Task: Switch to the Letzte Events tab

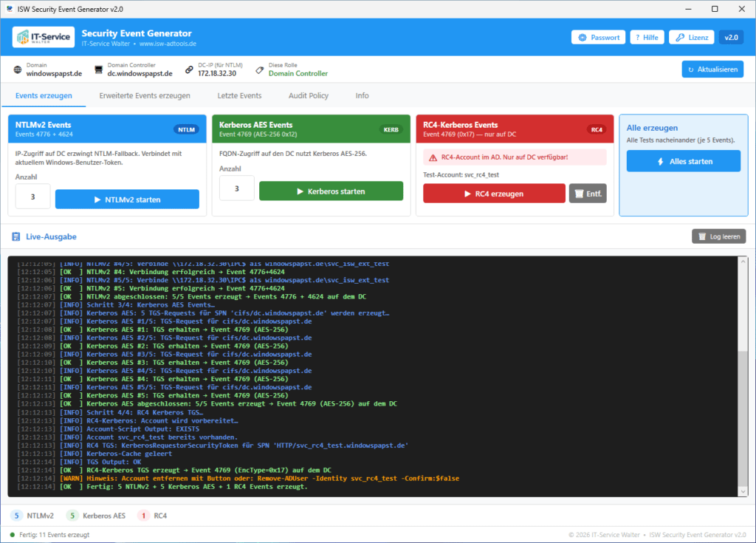Action: [239, 95]
